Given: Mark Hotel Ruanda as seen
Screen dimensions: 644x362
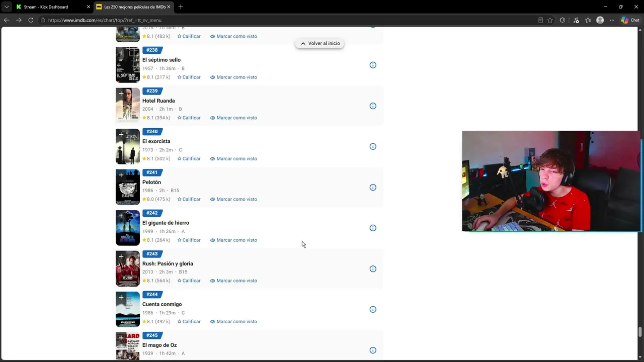Looking at the screenshot, I should coord(233,118).
